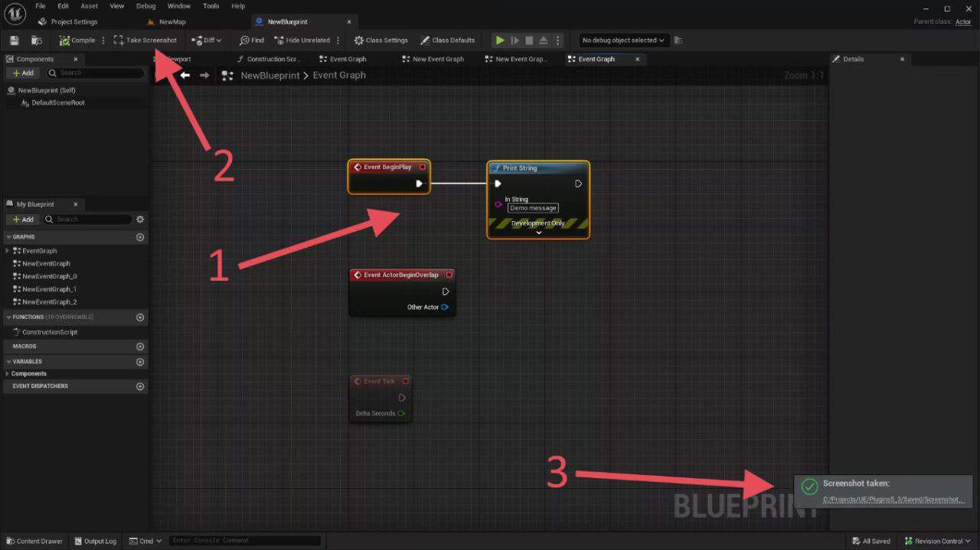980x550 pixels.
Task: Open the debug object selector dropdown
Action: (x=622, y=41)
